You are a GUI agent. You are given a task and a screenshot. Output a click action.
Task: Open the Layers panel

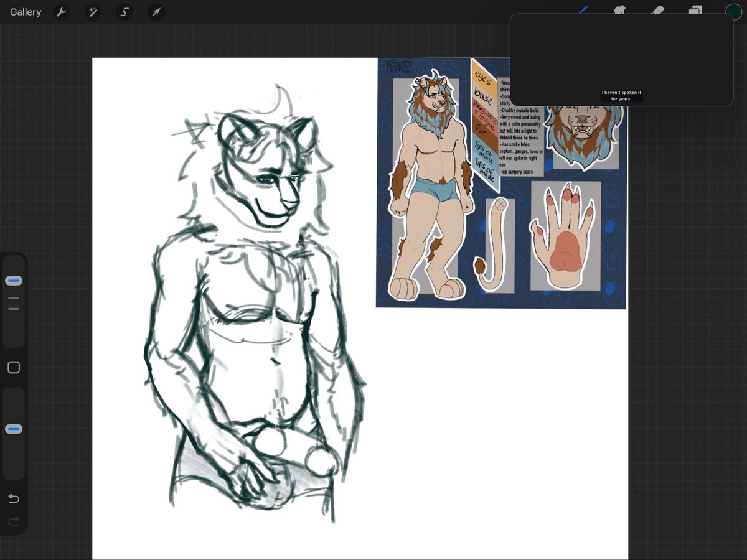pyautogui.click(x=695, y=9)
